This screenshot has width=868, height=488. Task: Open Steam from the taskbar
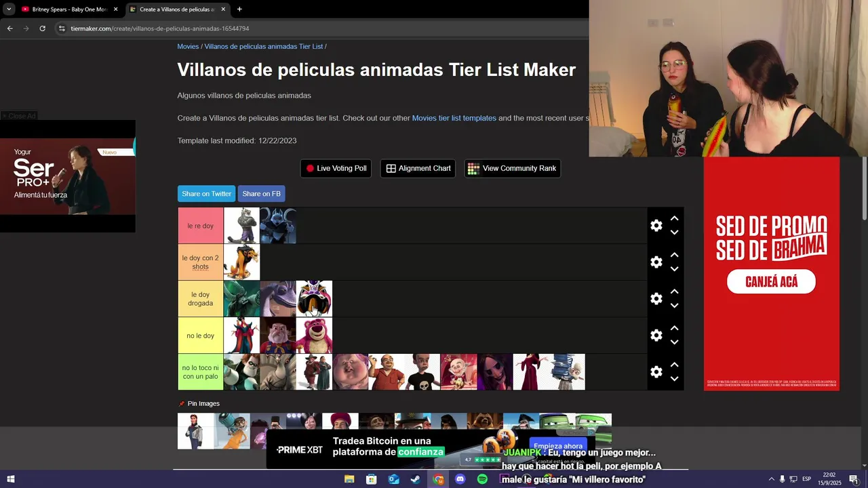[415, 479]
